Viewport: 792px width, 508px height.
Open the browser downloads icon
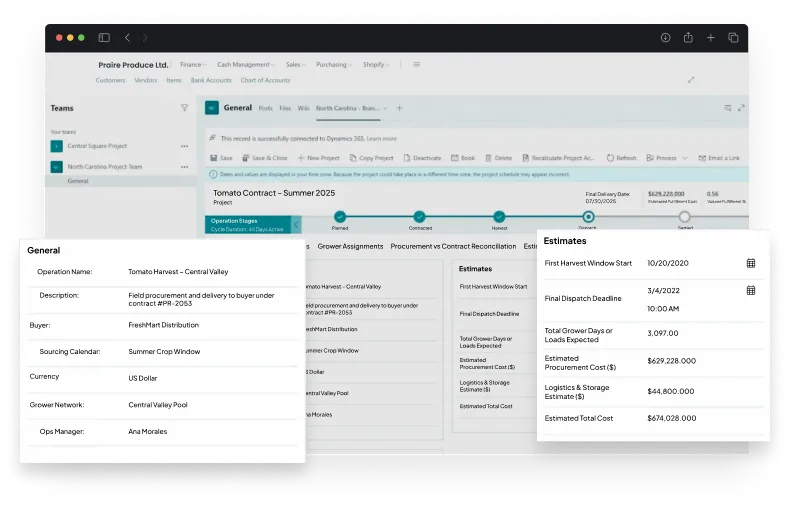tap(665, 37)
